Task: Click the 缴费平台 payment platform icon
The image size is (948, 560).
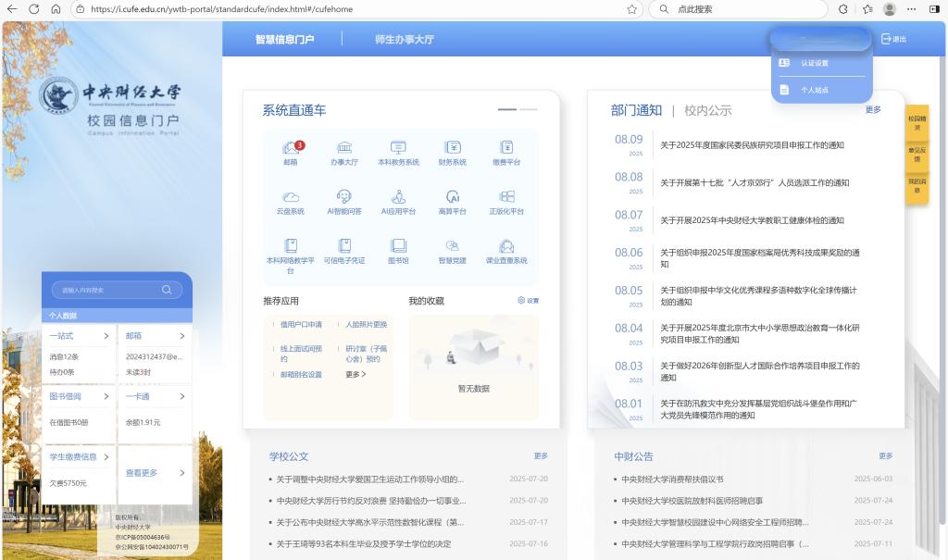Action: [x=506, y=148]
